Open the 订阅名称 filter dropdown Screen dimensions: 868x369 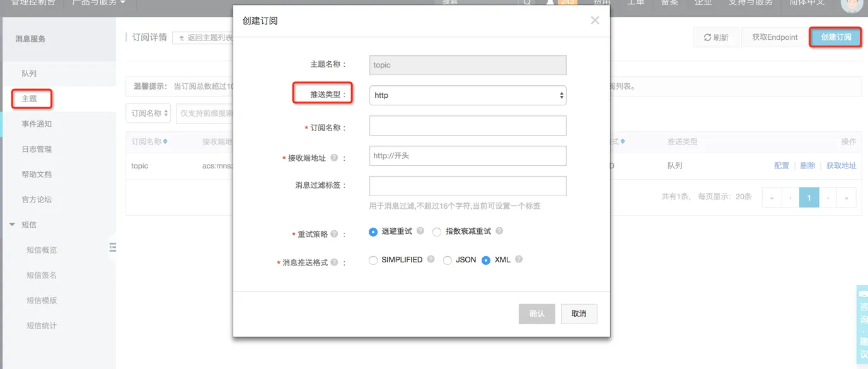(148, 112)
